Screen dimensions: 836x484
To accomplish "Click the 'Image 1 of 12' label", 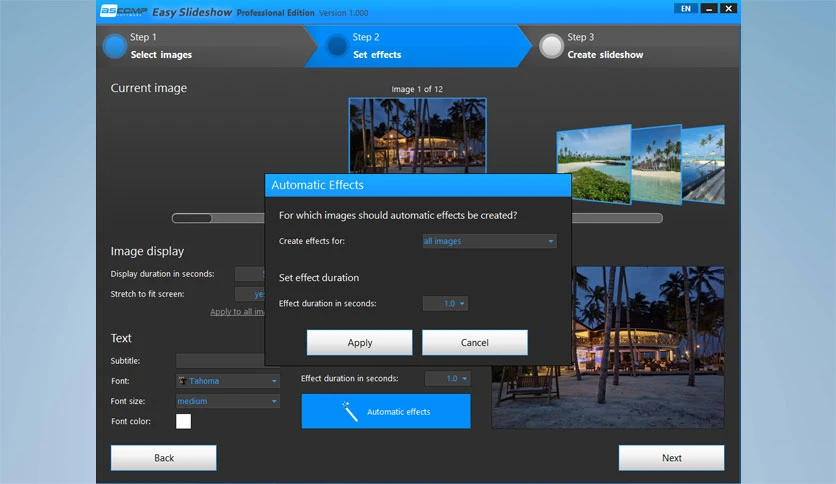I will (x=417, y=89).
